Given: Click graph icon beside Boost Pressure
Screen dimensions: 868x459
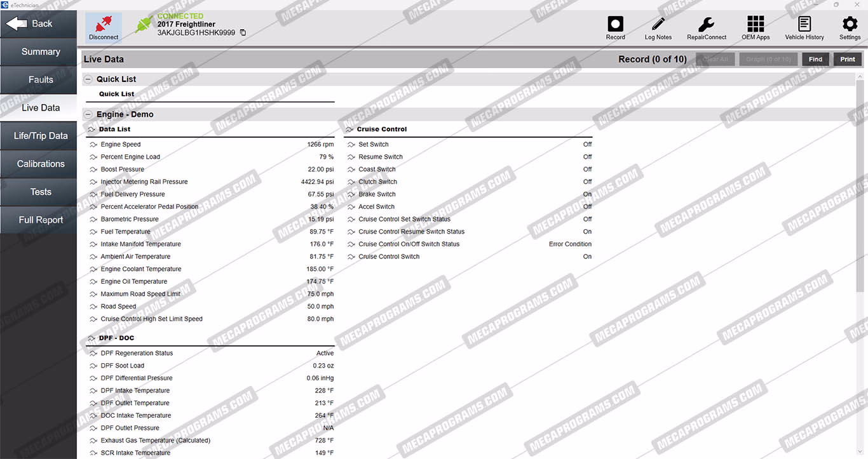Looking at the screenshot, I should (x=93, y=170).
